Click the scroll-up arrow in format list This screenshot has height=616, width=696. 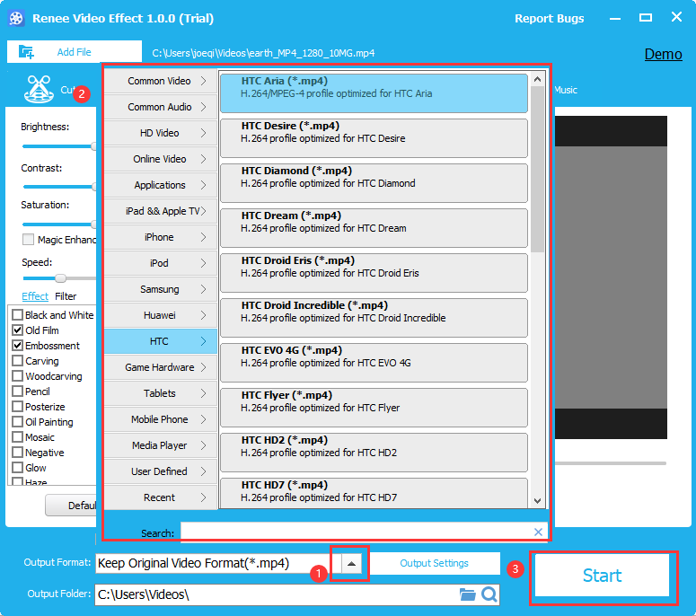(x=538, y=79)
